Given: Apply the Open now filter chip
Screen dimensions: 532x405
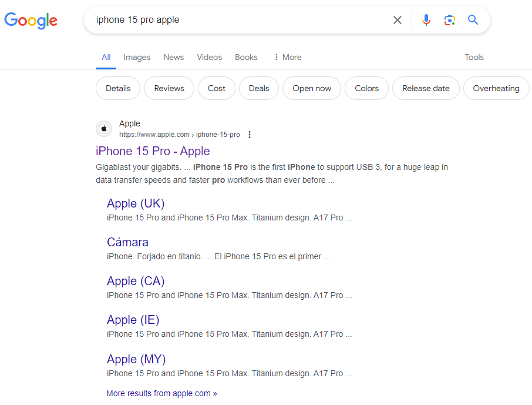Looking at the screenshot, I should click(312, 88).
